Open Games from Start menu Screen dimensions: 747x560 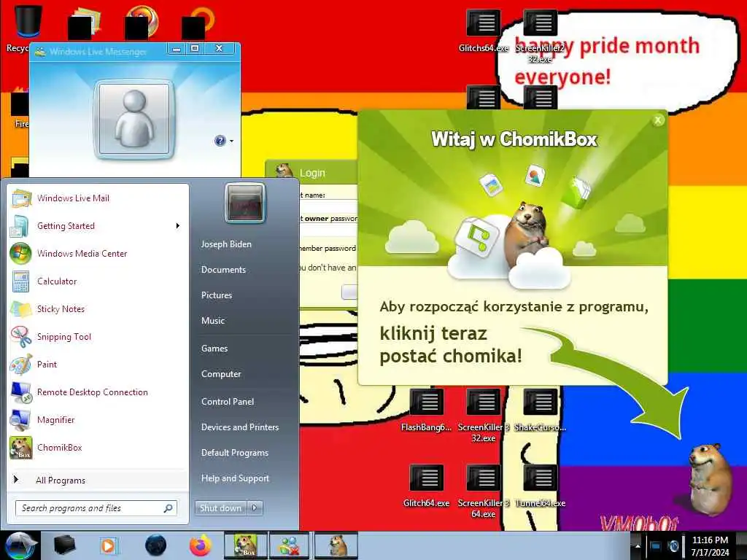coord(214,348)
